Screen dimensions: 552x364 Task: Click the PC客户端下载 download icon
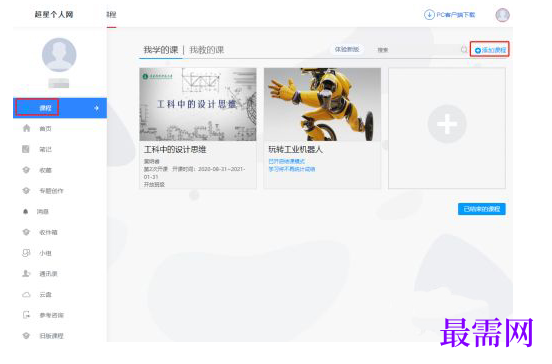click(429, 15)
